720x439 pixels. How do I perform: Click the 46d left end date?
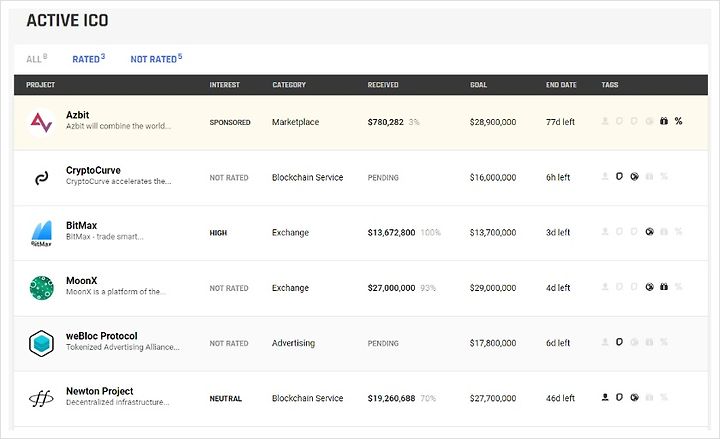click(x=560, y=399)
